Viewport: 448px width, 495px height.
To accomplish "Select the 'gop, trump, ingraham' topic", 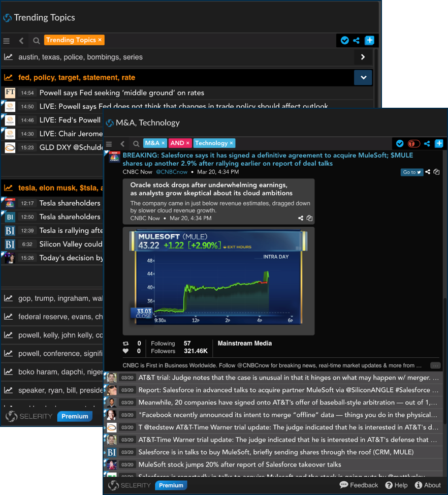I will tap(60, 298).
